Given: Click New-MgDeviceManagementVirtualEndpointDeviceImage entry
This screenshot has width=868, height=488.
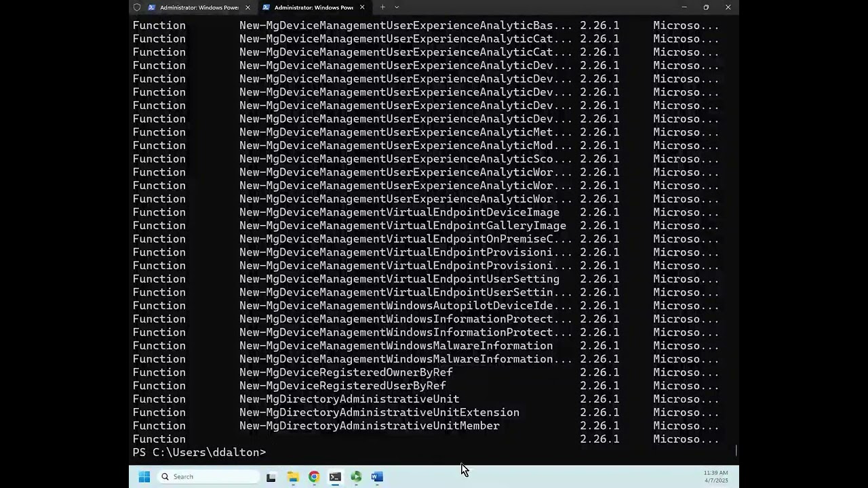Looking at the screenshot, I should (399, 212).
